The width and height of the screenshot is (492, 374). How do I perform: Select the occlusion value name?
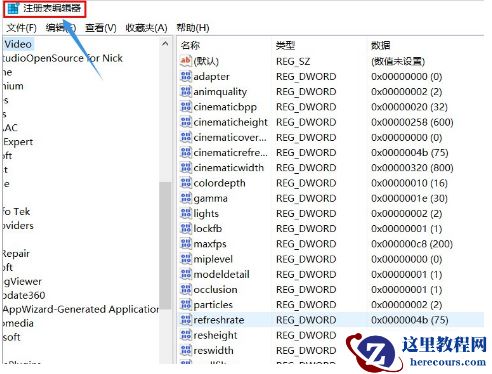215,289
